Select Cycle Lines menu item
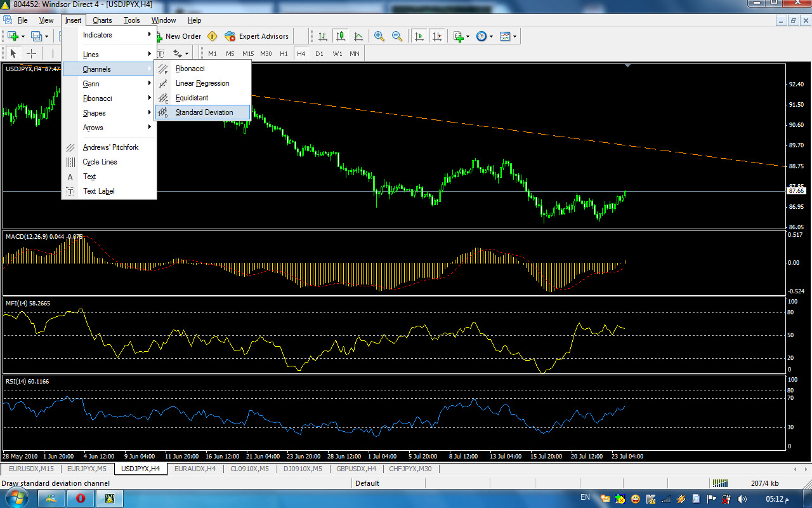This screenshot has height=508, width=812. point(109,162)
